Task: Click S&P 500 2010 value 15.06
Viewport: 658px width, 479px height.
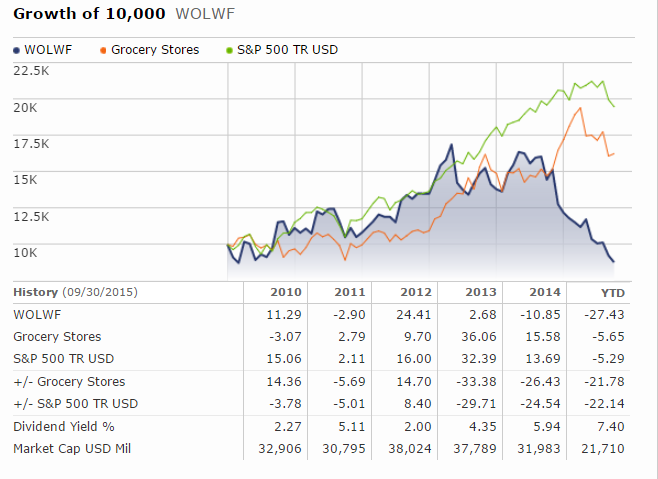Action: [x=284, y=359]
